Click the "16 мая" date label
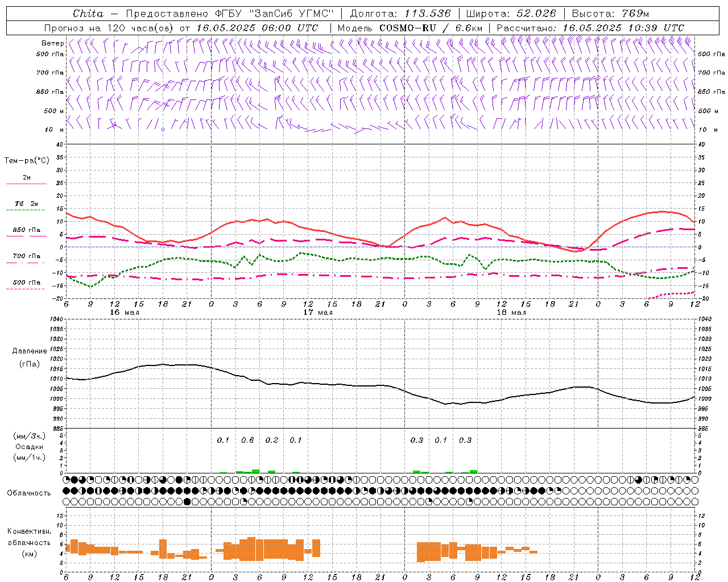The width and height of the screenshot is (728, 582). (x=125, y=313)
